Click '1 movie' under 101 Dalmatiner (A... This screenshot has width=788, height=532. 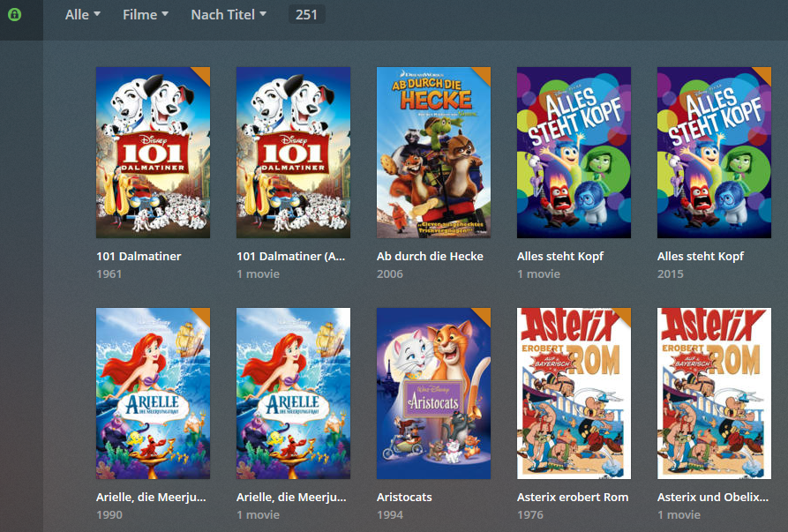tap(258, 274)
